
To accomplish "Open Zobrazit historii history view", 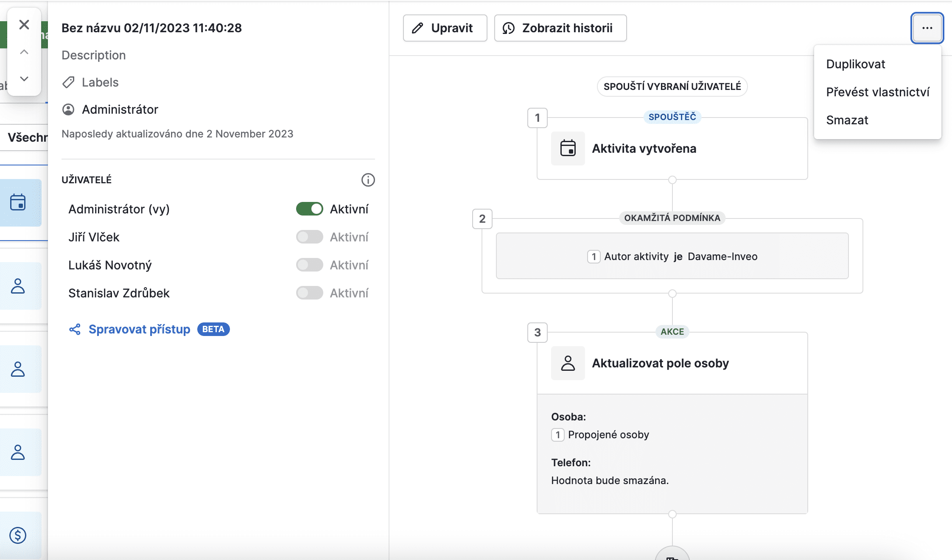I will point(560,28).
